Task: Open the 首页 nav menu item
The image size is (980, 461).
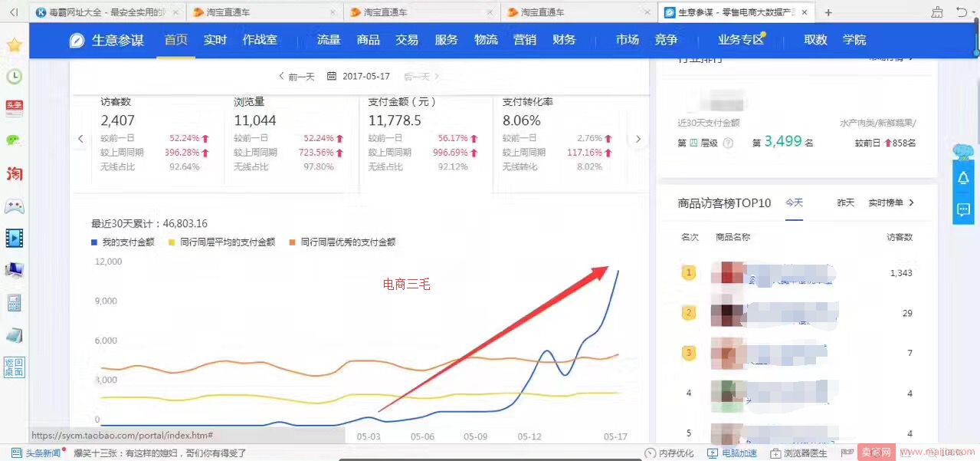Action: click(x=176, y=40)
